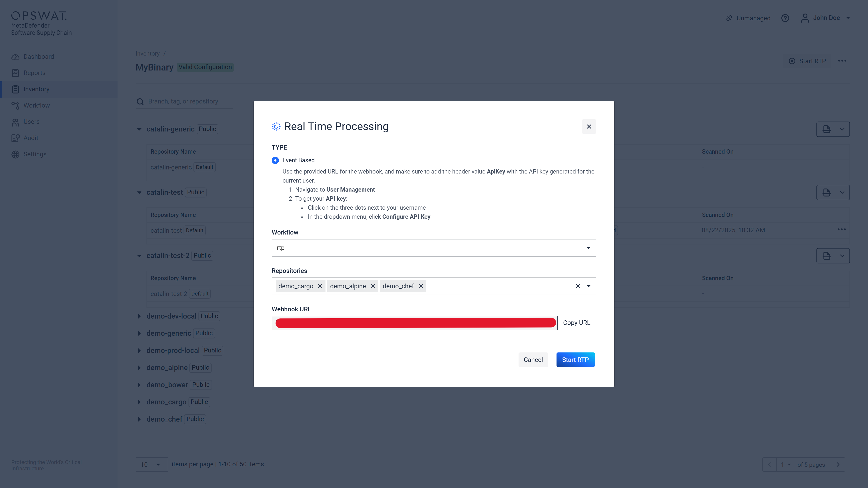The image size is (868, 488).
Task: Select the Event Based radio option
Action: tap(275, 160)
